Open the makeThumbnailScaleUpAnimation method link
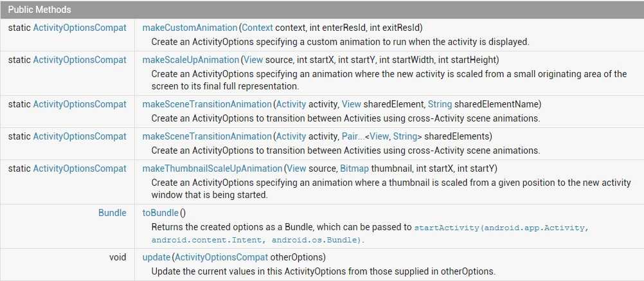The image size is (644, 281). [x=212, y=168]
